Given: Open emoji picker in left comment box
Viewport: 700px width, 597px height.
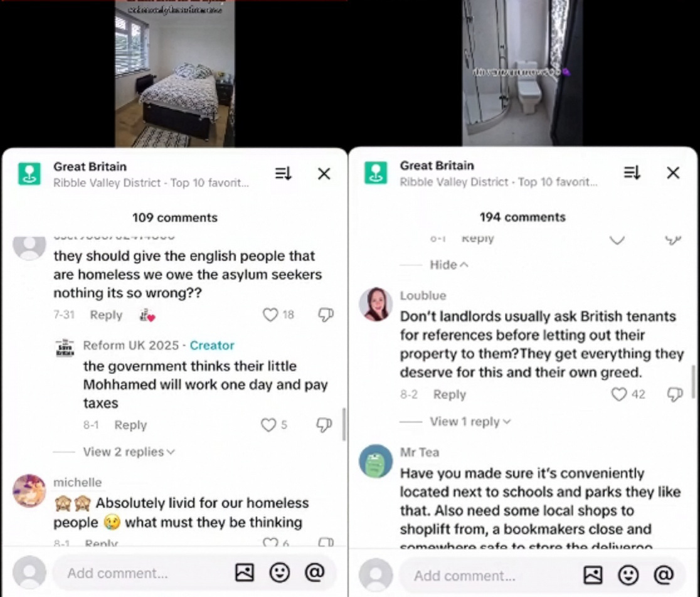Looking at the screenshot, I should [x=280, y=573].
